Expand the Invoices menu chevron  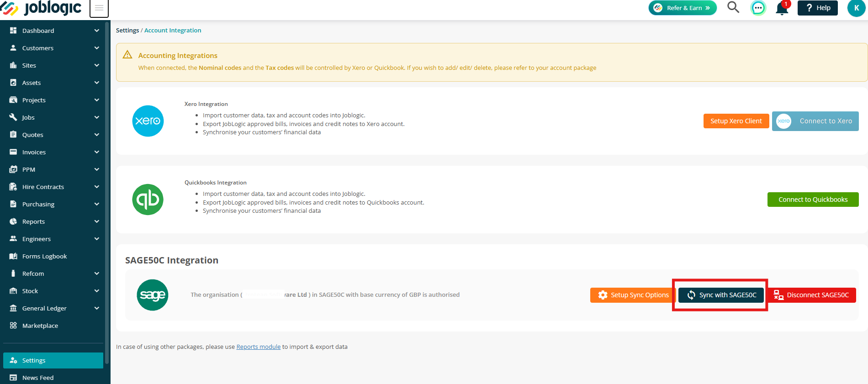pos(97,152)
